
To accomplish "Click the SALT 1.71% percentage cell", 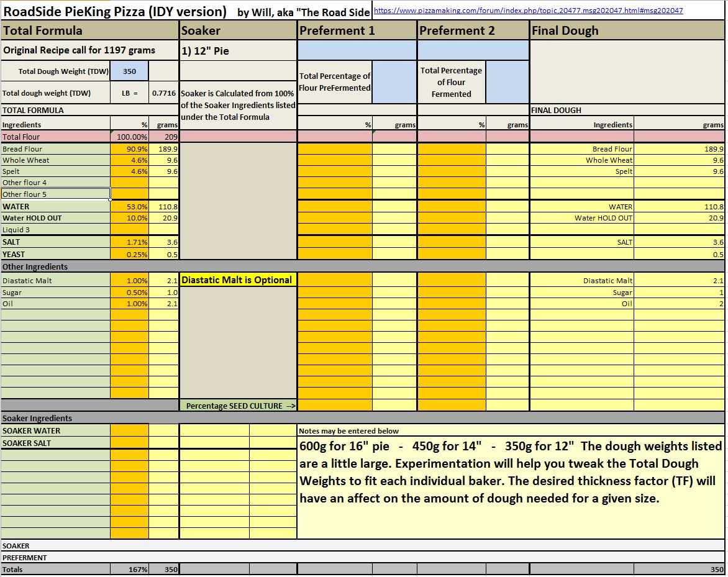I will (129, 242).
